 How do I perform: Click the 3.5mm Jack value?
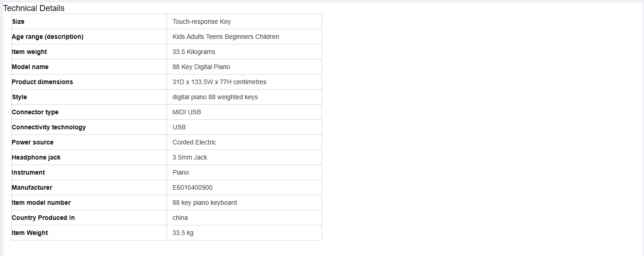[x=190, y=157]
